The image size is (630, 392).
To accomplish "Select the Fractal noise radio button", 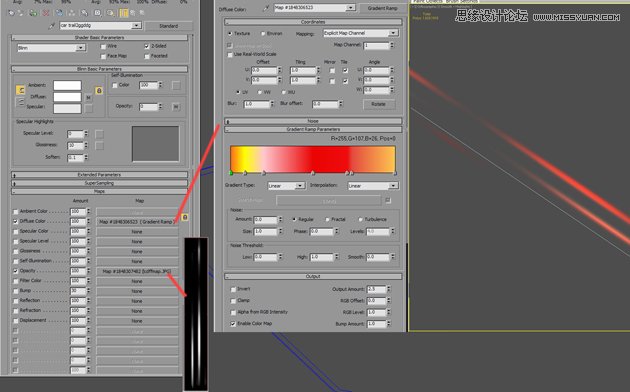I will tap(327, 219).
